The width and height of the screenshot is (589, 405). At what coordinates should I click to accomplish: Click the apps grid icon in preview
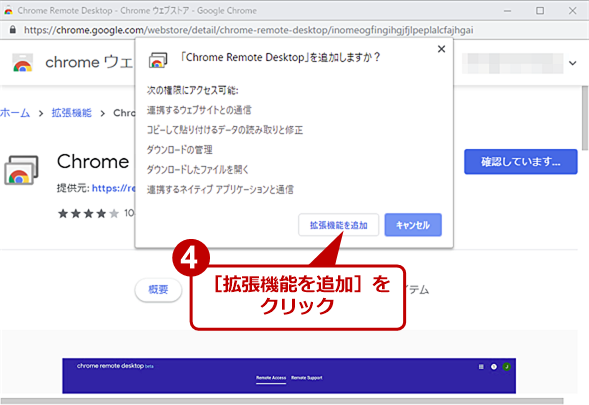481,367
